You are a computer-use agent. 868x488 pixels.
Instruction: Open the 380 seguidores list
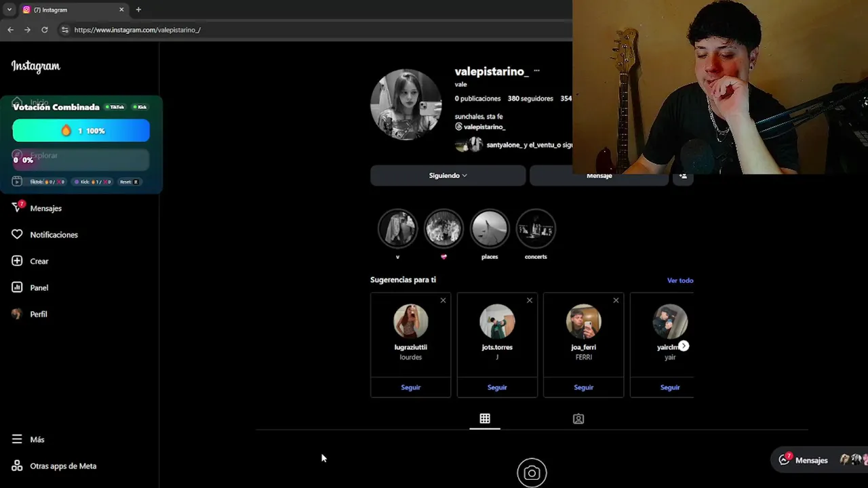coord(530,98)
